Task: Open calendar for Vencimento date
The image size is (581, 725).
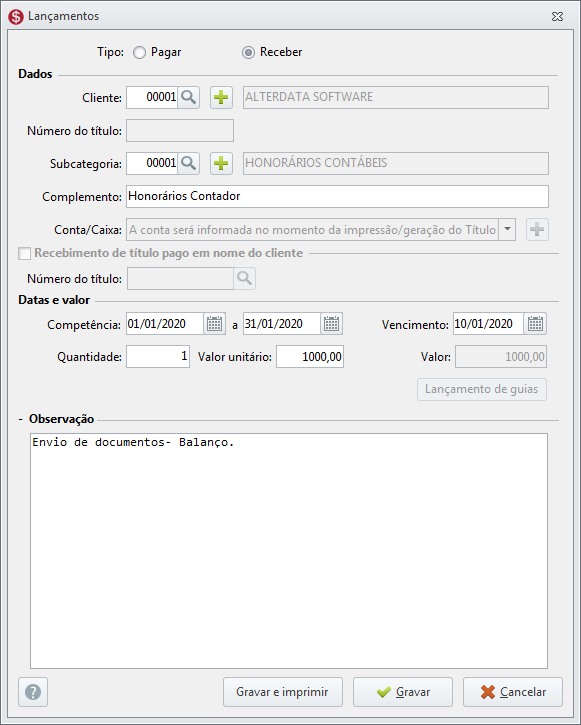Action: point(535,324)
